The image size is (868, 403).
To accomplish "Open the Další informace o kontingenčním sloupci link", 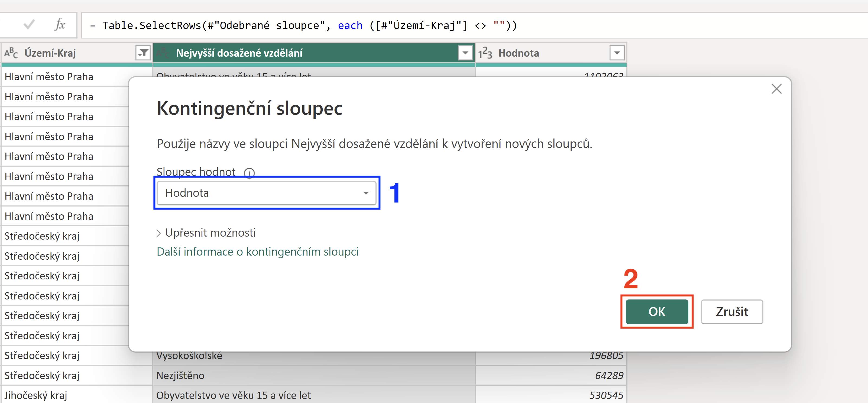I will [257, 252].
